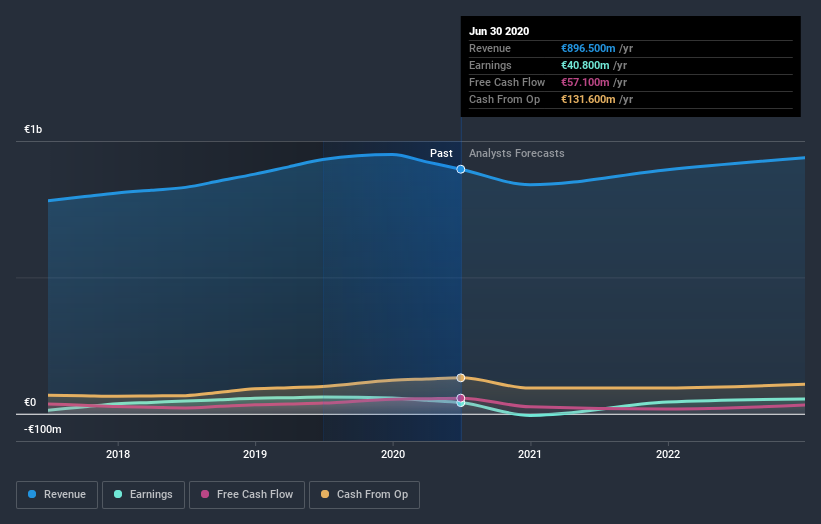Click the 2018 x-axis label
Image resolution: width=821 pixels, height=524 pixels.
[x=118, y=454]
